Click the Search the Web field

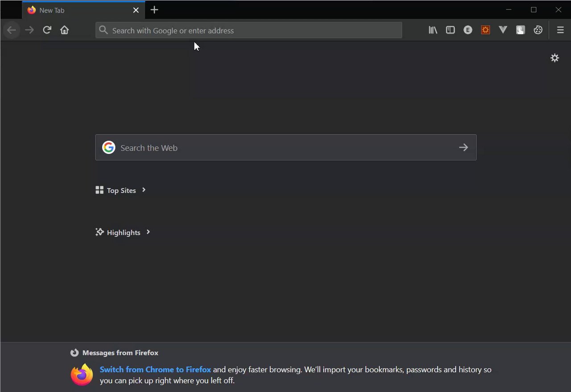(x=285, y=148)
